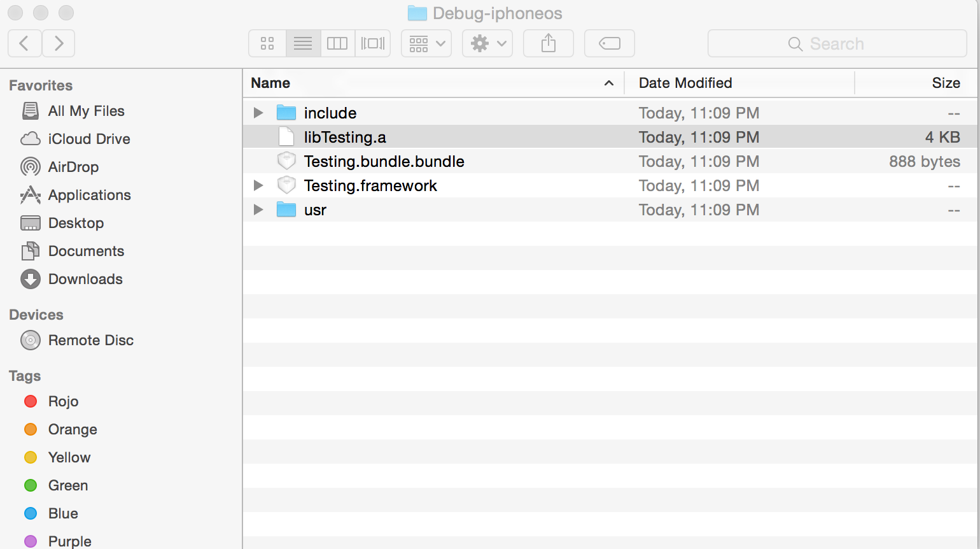The height and width of the screenshot is (549, 980).
Task: Click the Edit Tags toolbar button
Action: click(610, 43)
